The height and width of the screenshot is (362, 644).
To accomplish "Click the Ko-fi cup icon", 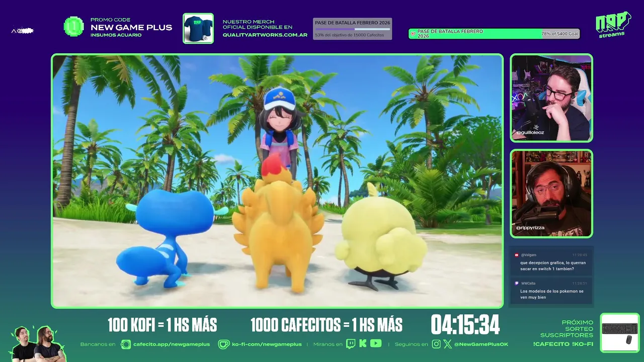I will (224, 344).
